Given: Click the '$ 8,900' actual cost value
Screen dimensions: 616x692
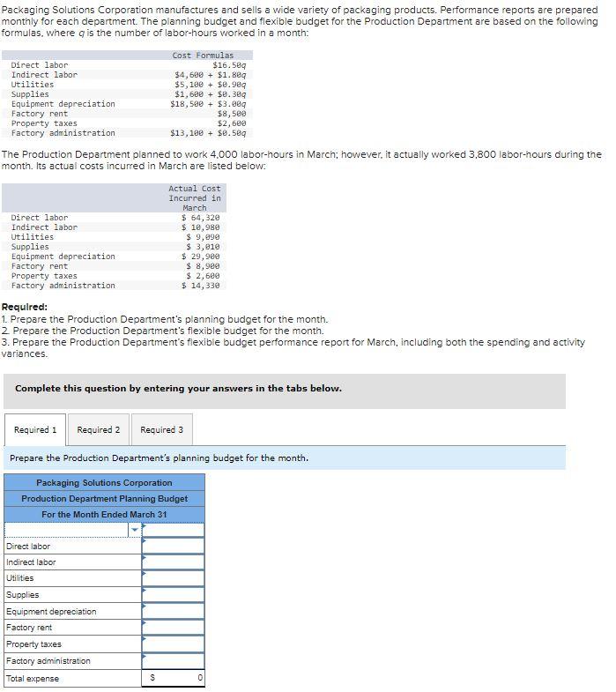Looking at the screenshot, I should [203, 266].
